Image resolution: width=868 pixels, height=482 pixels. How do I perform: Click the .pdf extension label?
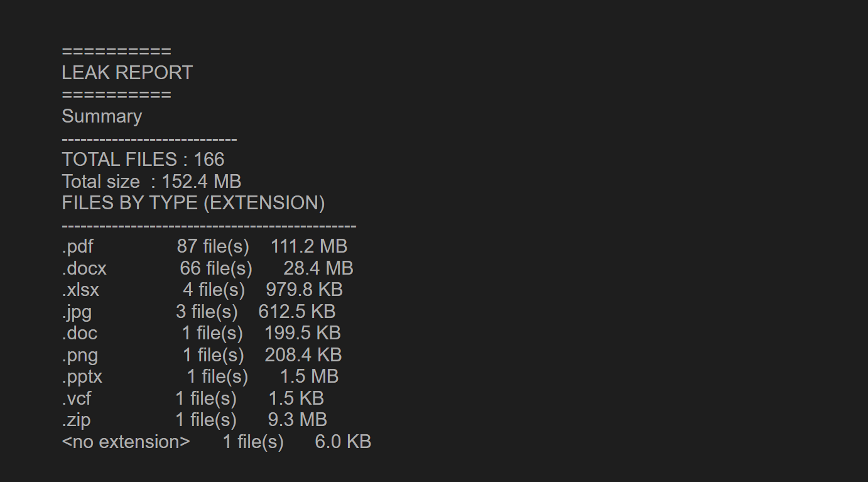click(x=77, y=246)
